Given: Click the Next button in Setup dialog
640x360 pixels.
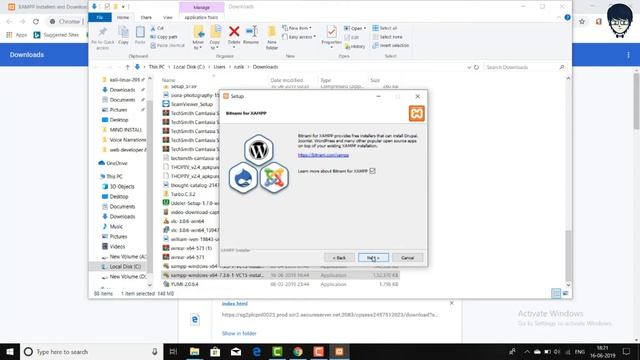Looking at the screenshot, I should point(373,258).
